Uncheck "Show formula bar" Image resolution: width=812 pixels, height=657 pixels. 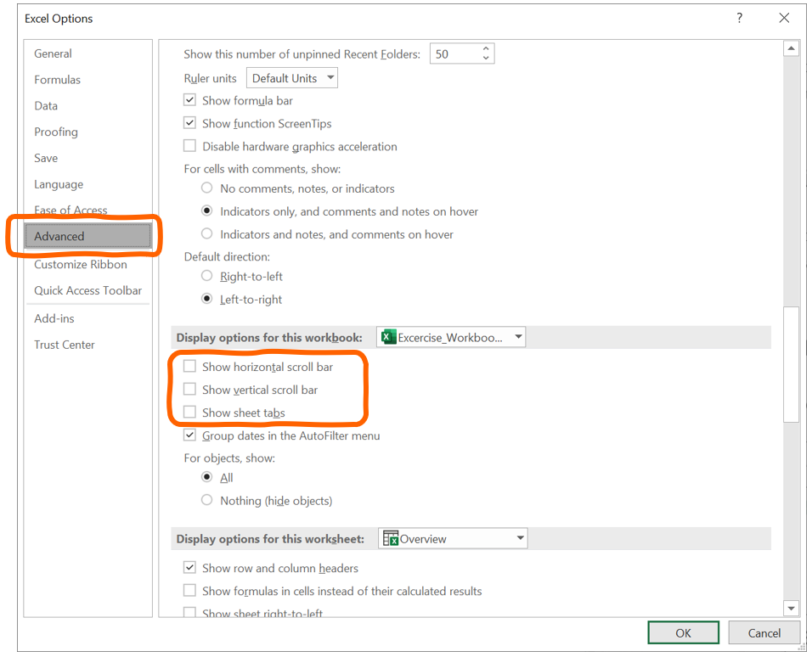tap(189, 99)
